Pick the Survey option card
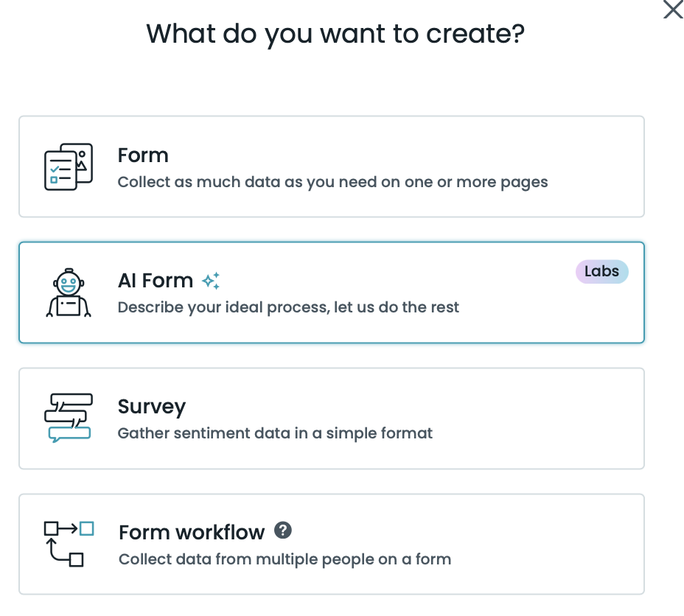Screen dimensions: 684x616 coord(332,418)
